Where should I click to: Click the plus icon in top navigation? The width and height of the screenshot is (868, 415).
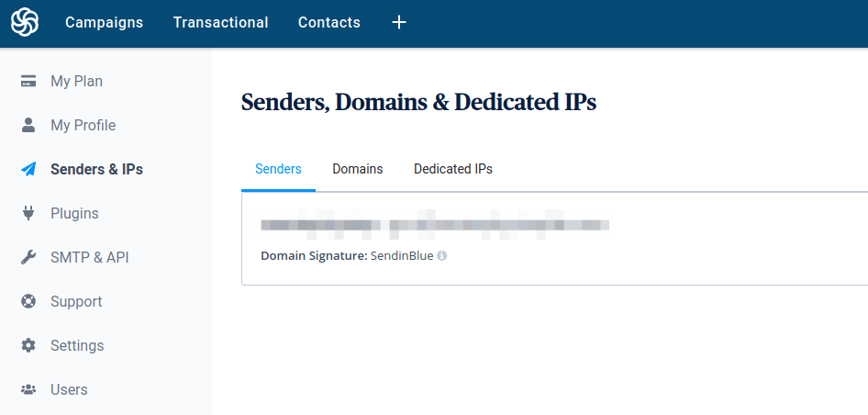pyautogui.click(x=399, y=22)
